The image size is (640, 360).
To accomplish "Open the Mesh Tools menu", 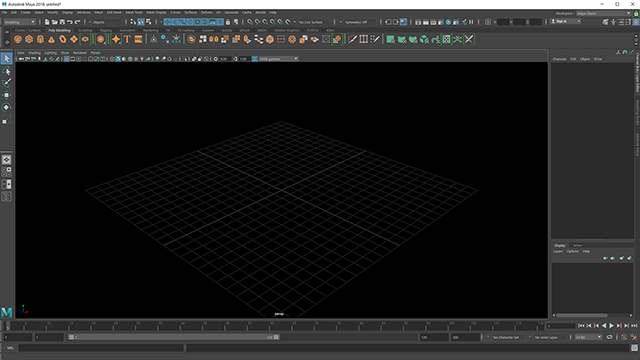I will pyautogui.click(x=134, y=13).
